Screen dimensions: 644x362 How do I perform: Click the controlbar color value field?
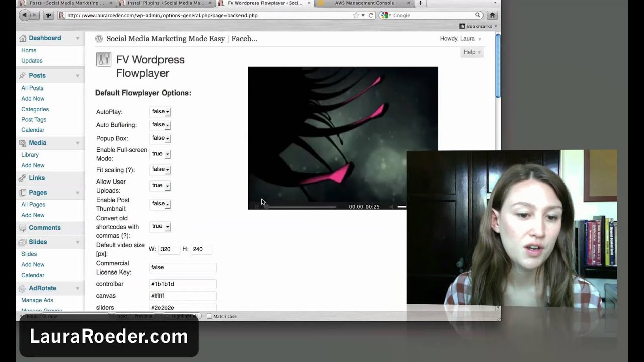(183, 284)
